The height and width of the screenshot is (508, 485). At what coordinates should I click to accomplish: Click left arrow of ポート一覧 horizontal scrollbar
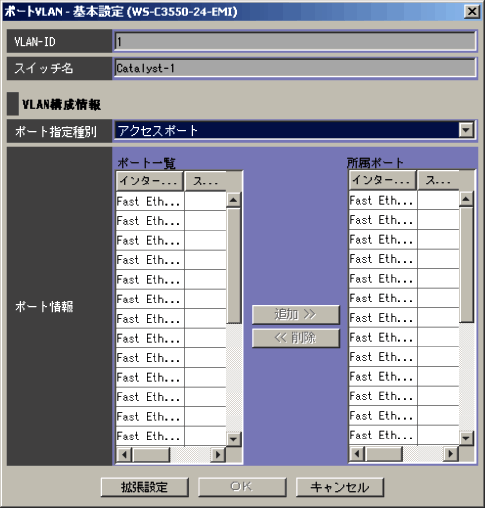click(x=124, y=454)
